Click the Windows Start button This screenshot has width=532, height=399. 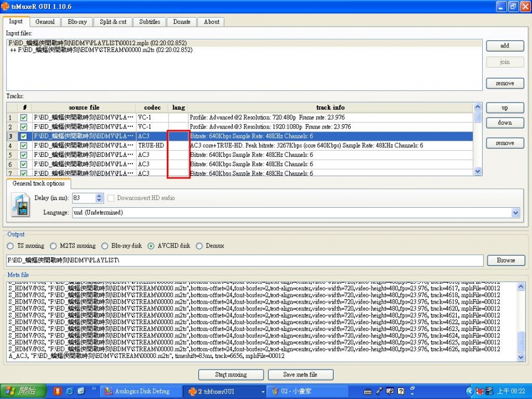(x=22, y=391)
